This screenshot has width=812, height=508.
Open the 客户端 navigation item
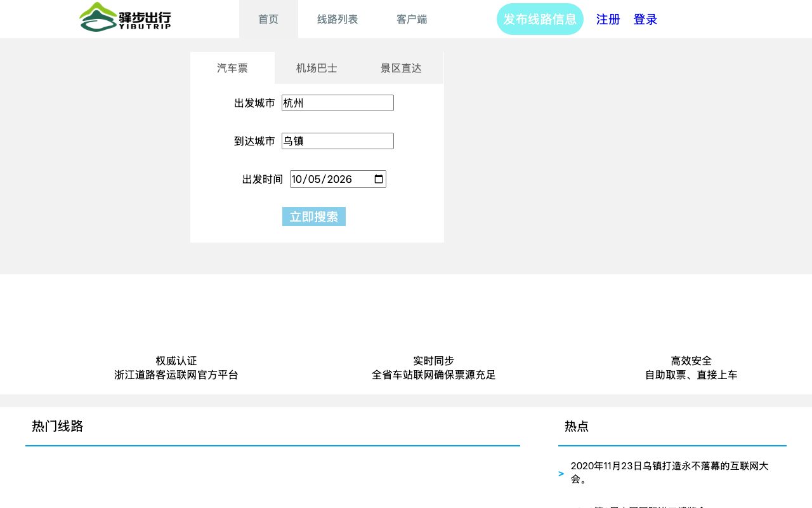pos(412,19)
